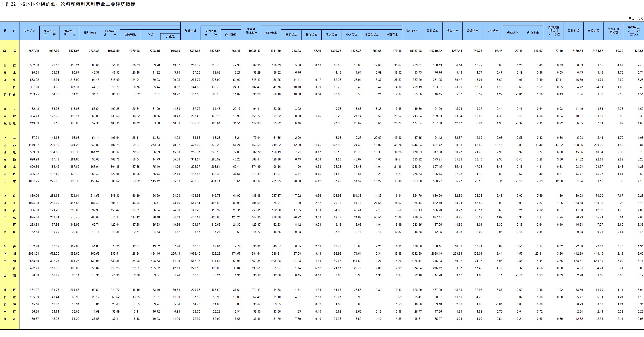Select the 新疆 row label
Image resolution: width=644 pixels, height=337 pixels.
click(x=10, y=319)
